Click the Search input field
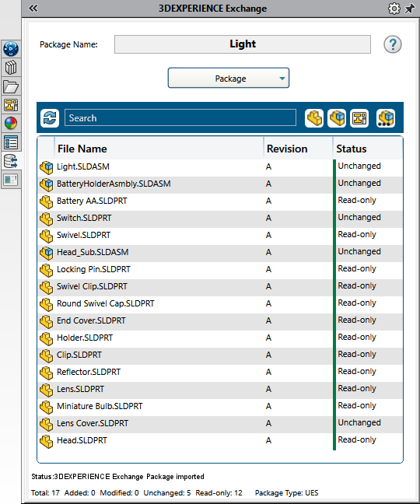 (180, 117)
